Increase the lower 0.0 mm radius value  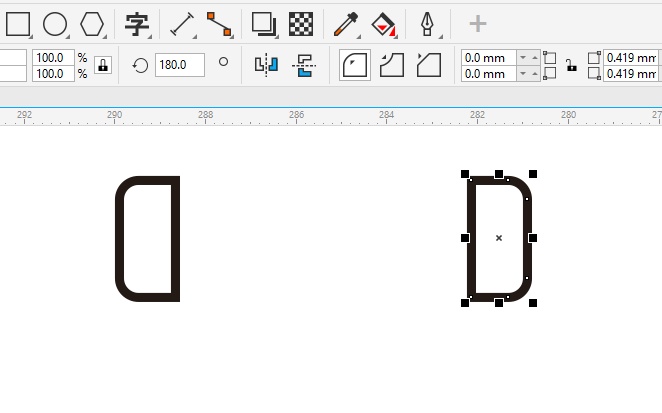click(x=534, y=73)
